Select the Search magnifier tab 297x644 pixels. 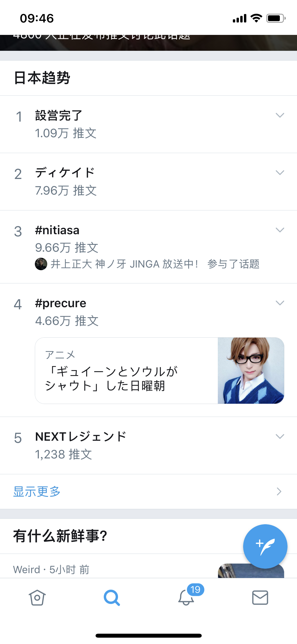pyautogui.click(x=112, y=597)
